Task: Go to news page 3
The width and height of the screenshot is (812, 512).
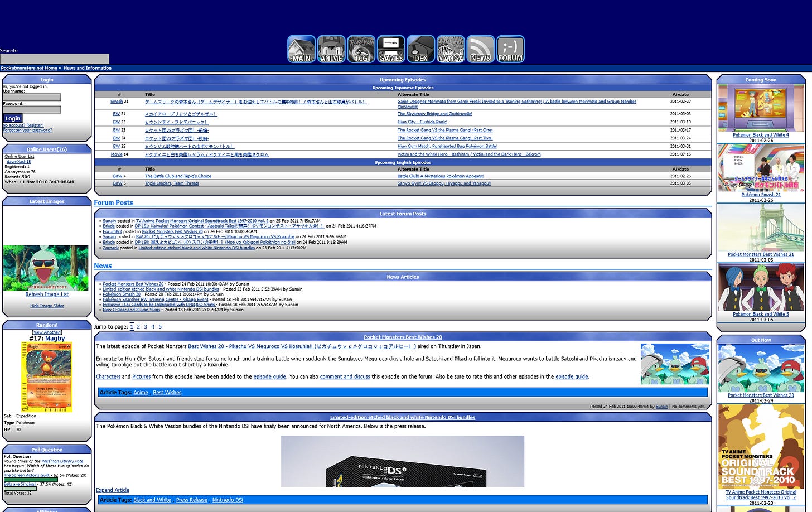Action: (146, 327)
